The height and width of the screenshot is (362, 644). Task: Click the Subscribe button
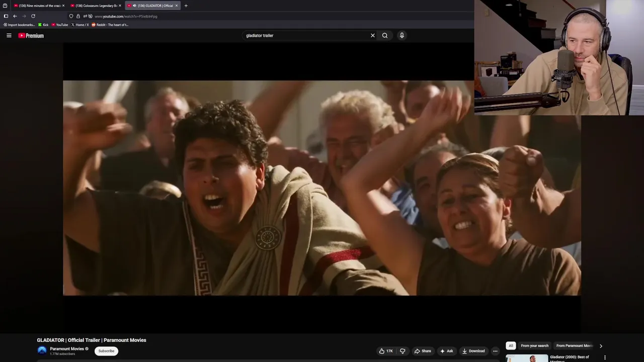[106, 351]
